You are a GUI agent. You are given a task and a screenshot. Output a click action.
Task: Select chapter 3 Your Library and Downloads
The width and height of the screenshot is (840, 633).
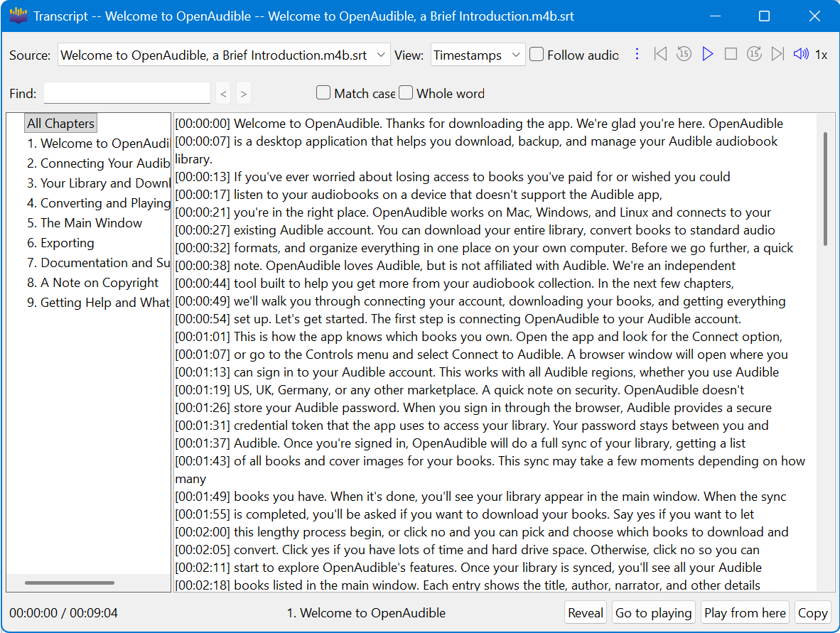98,183
